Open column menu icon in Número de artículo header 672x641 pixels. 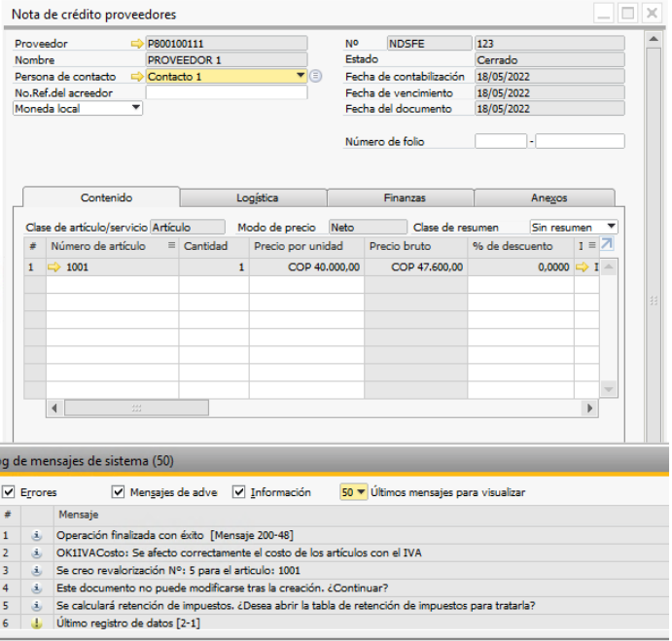pyautogui.click(x=171, y=246)
